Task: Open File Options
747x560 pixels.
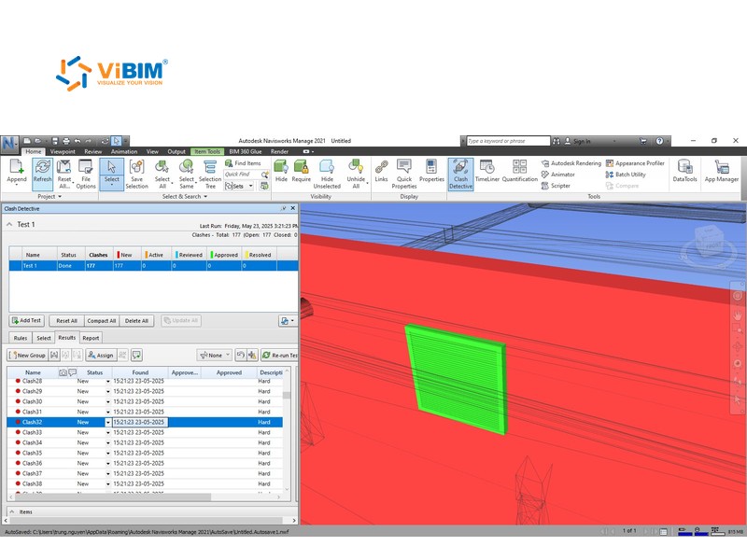Action: [x=86, y=175]
